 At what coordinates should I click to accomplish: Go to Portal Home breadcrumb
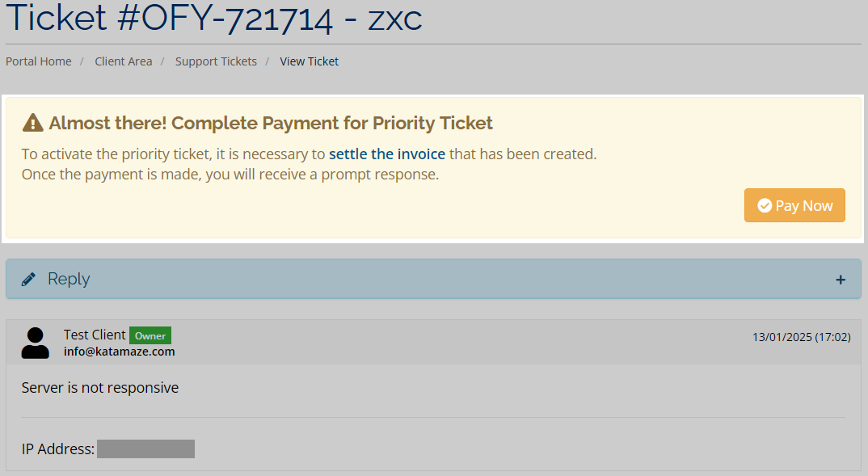click(x=39, y=61)
